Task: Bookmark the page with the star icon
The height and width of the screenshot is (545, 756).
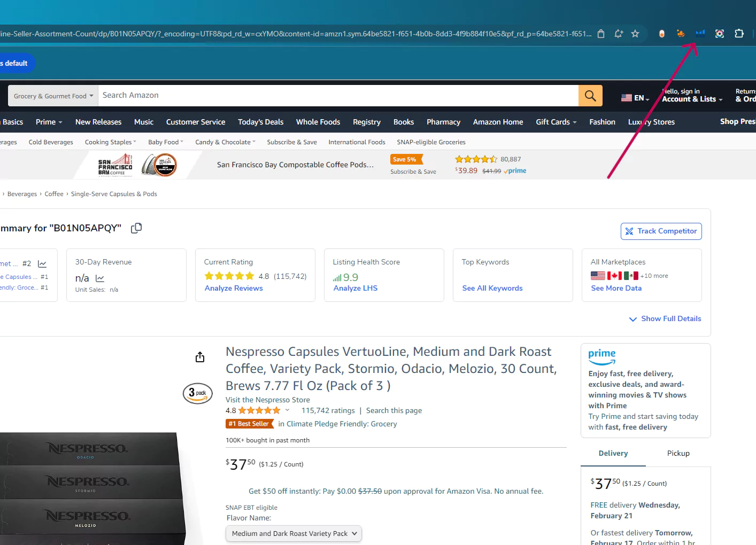Action: pyautogui.click(x=635, y=33)
